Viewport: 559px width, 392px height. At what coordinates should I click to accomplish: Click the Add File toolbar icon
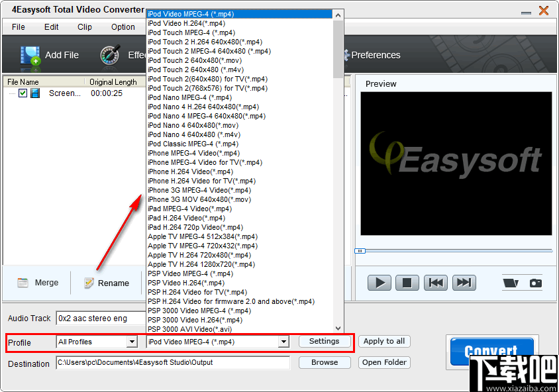click(x=30, y=55)
